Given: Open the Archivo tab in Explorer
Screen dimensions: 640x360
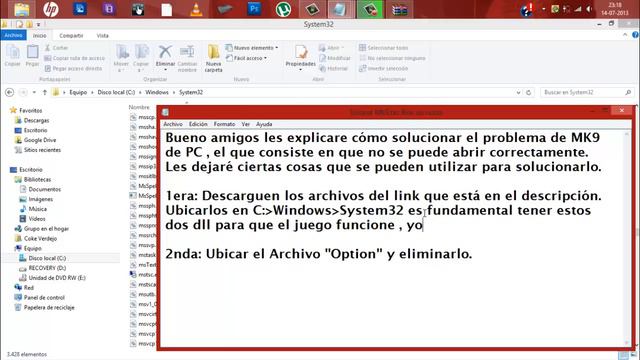Looking at the screenshot, I should [13, 36].
